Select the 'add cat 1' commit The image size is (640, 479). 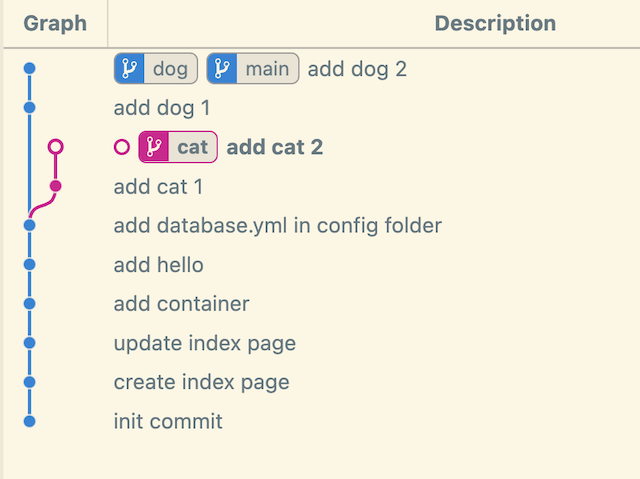[158, 186]
